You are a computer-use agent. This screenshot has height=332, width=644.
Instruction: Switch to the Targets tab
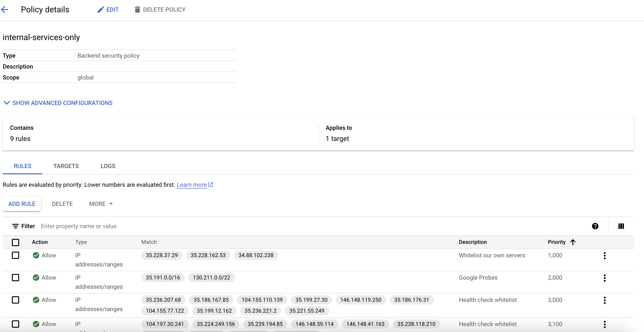66,166
